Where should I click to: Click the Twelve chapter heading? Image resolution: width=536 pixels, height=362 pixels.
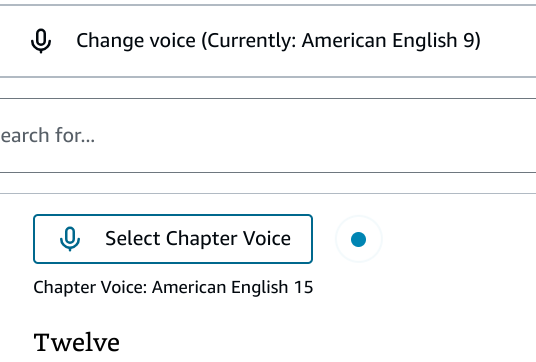(77, 342)
